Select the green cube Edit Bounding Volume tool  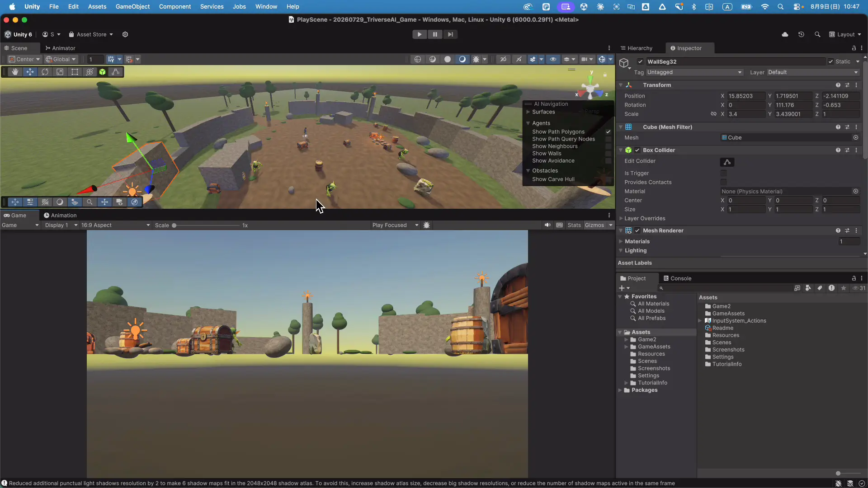103,72
